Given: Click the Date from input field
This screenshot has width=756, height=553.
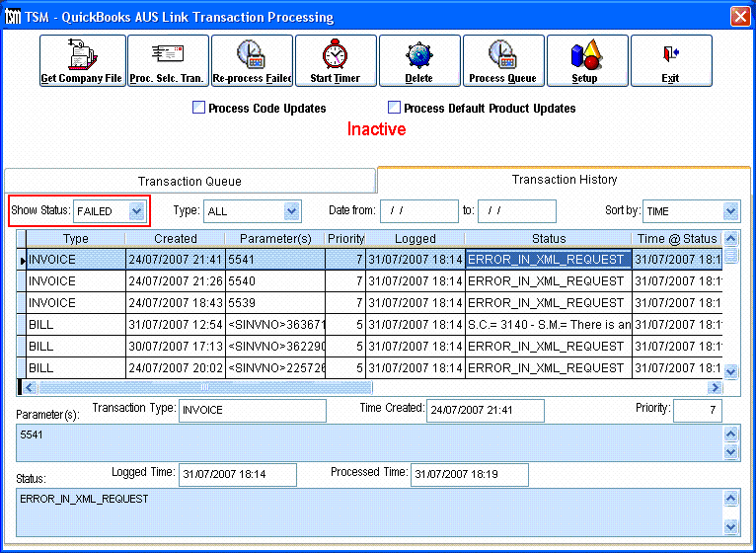Looking at the screenshot, I should pos(418,210).
